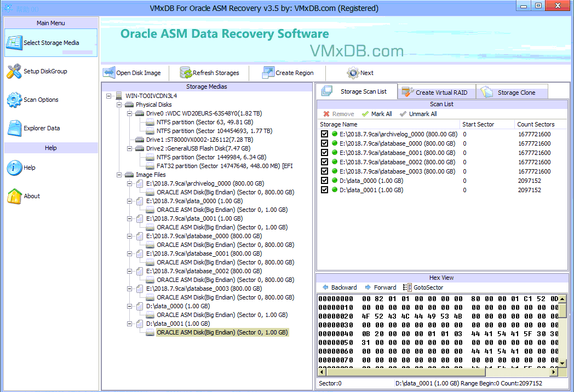The height and width of the screenshot is (392, 574).
Task: Click the GotoSector icon
Action: (407, 287)
